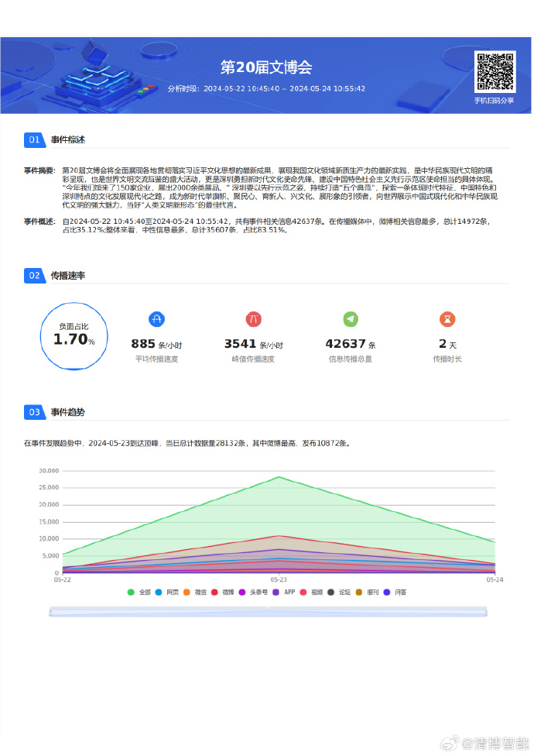Click the 平均传播速度 label
Viewport: 534px width, 756px height.
point(156,359)
